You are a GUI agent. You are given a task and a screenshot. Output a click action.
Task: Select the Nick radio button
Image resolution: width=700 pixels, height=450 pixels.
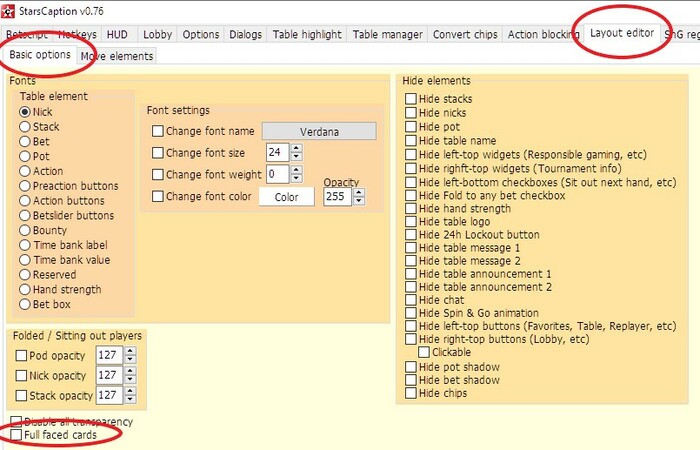click(25, 112)
